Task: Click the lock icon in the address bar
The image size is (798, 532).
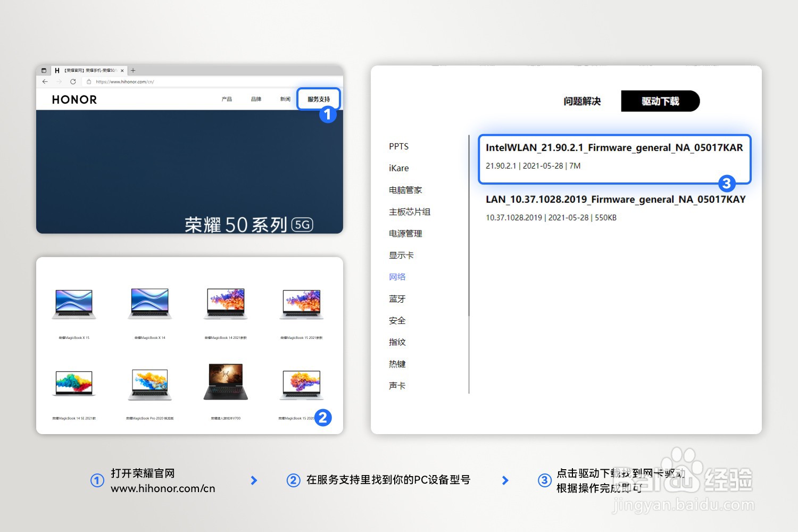Action: pos(89,81)
